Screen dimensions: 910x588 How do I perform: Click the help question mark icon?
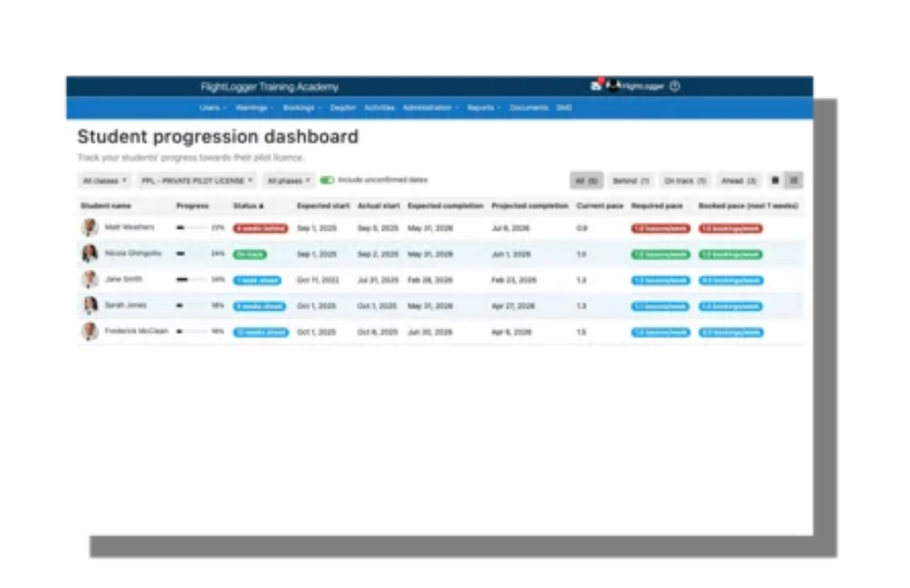coord(674,86)
